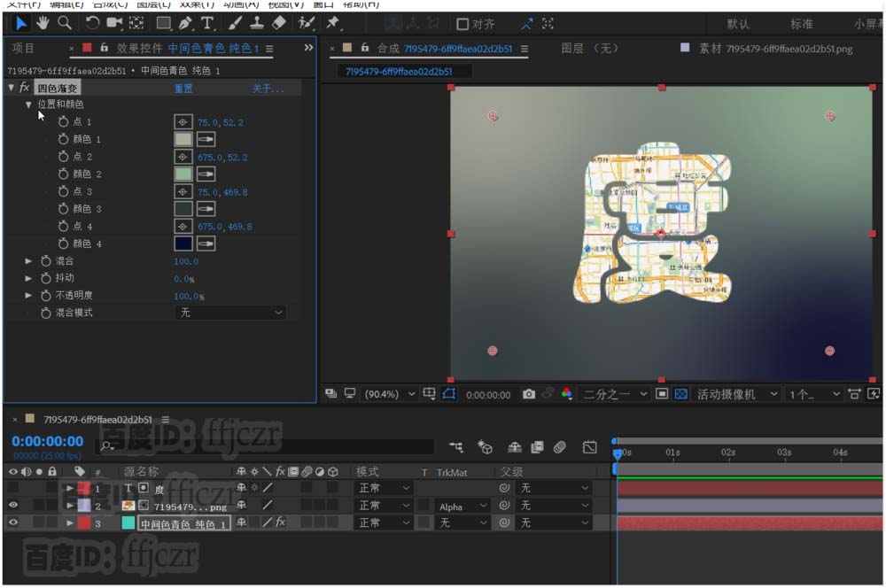Toggle stopwatch for 混合
The width and height of the screenshot is (886, 588).
[46, 261]
